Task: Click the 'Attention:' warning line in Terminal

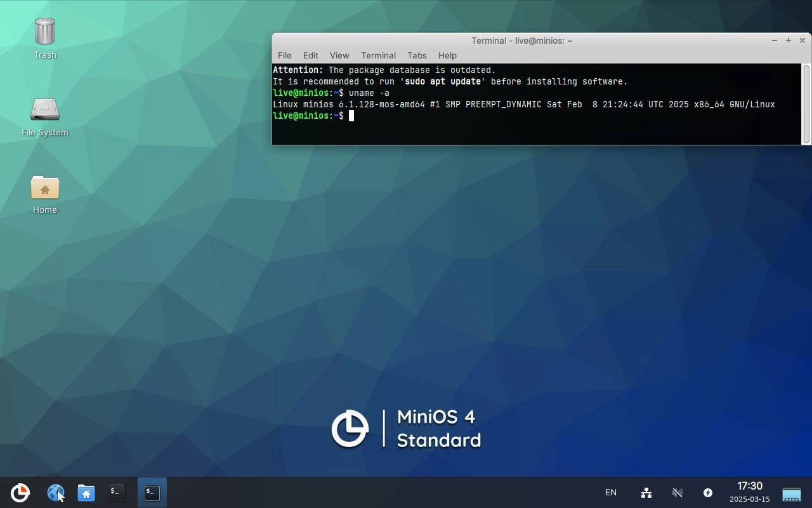Action: pos(384,70)
